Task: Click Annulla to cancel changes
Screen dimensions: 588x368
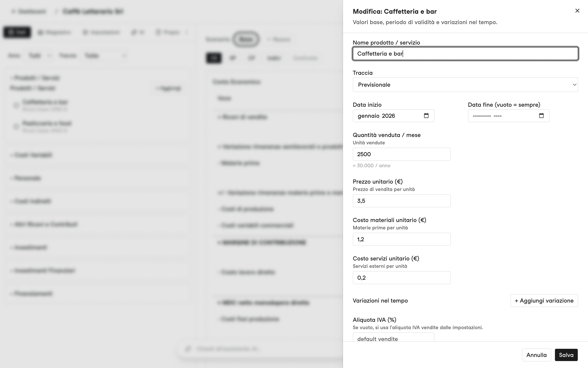Action: [x=537, y=355]
